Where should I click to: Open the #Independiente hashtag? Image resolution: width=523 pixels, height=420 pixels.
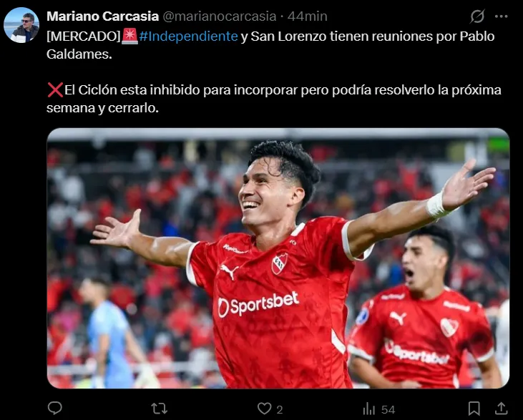click(x=188, y=36)
